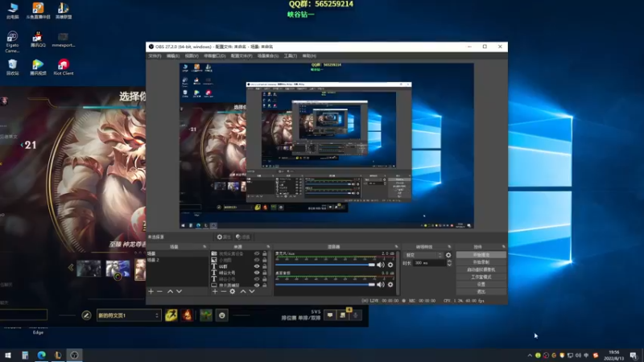The width and height of the screenshot is (644, 362).
Task: Open the transition properties gear icon
Action: pyautogui.click(x=448, y=255)
